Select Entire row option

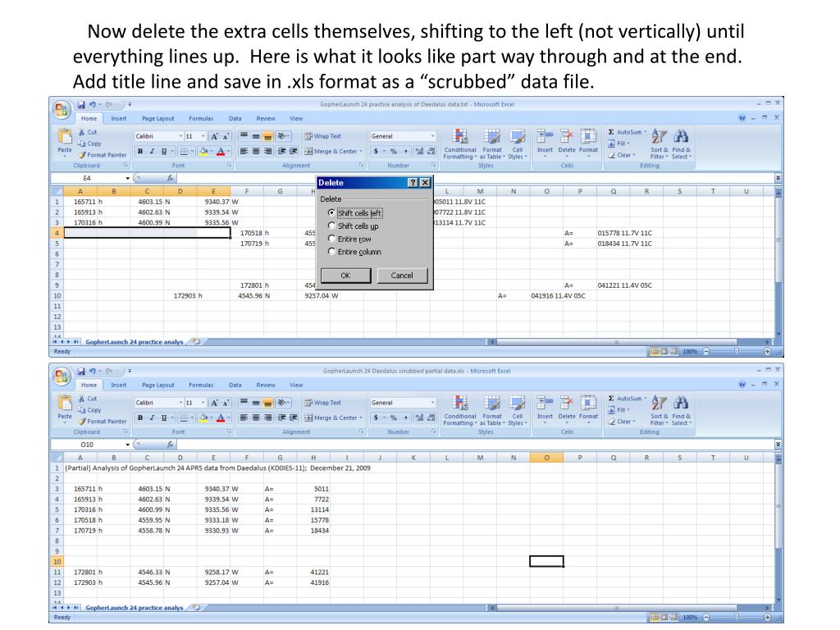pos(349,239)
